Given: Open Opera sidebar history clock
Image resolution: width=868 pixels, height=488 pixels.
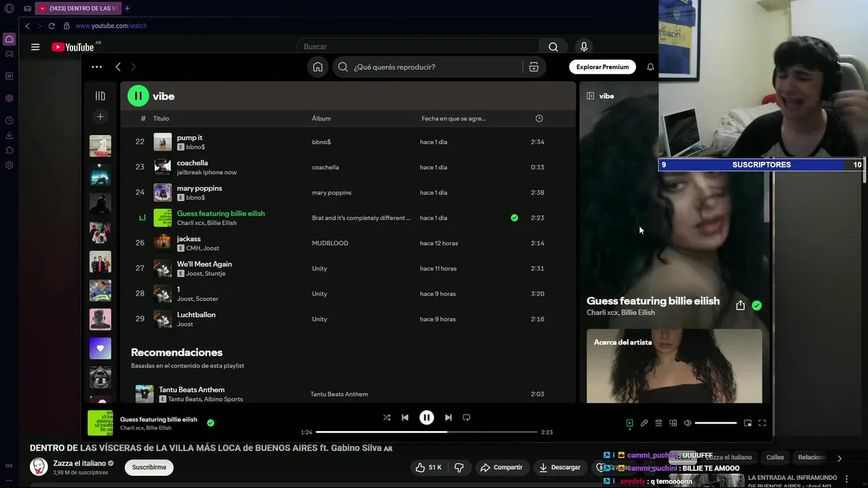Looking at the screenshot, I should click(9, 121).
